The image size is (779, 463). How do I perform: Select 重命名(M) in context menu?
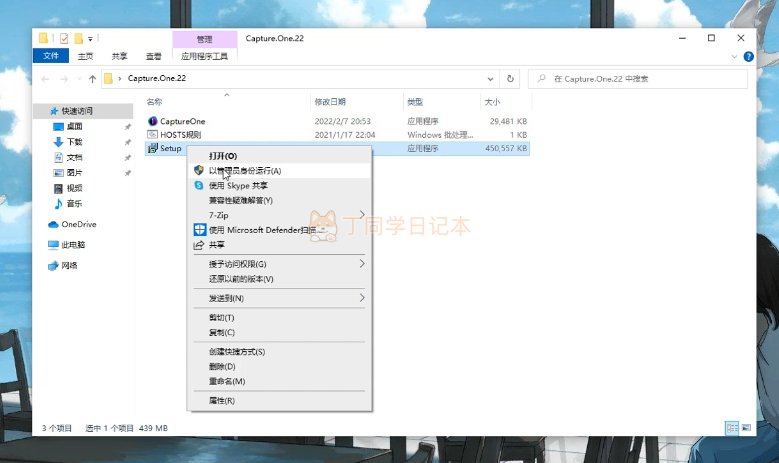point(279,382)
